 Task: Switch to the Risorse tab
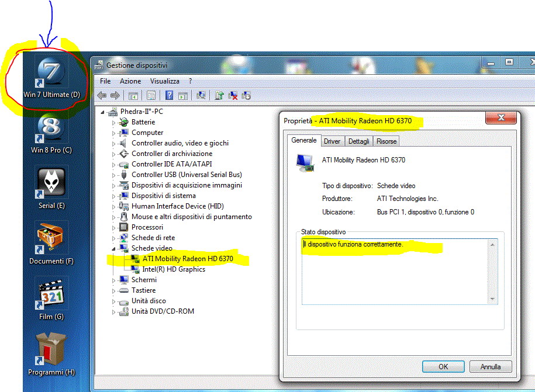[x=386, y=141]
